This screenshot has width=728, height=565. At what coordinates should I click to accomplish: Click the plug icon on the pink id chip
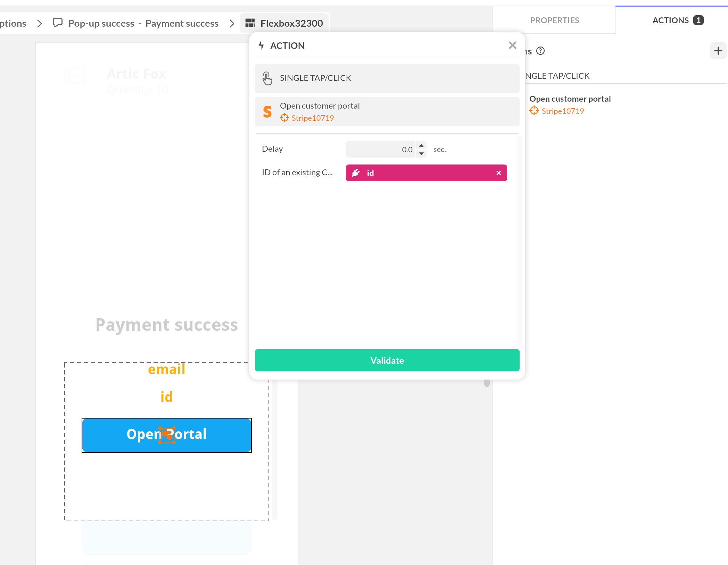[x=356, y=173]
